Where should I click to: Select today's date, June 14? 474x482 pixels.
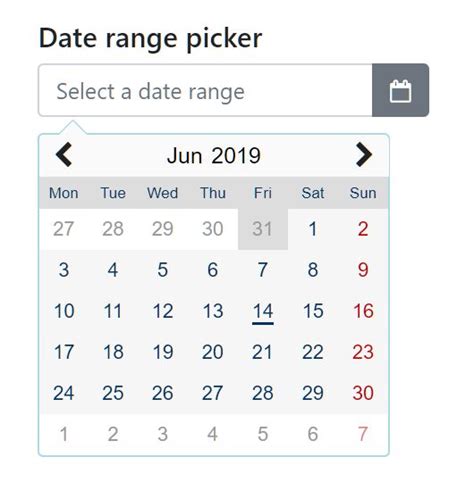click(263, 311)
